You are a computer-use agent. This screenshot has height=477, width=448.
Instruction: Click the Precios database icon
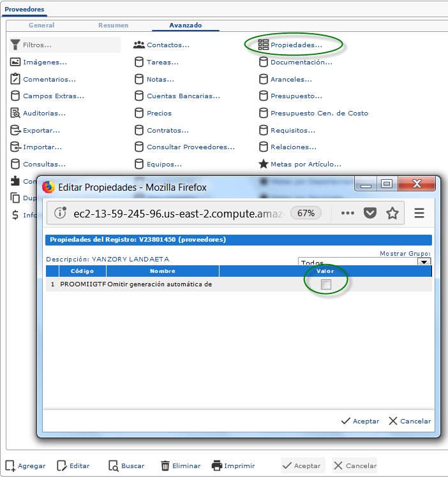[139, 113]
